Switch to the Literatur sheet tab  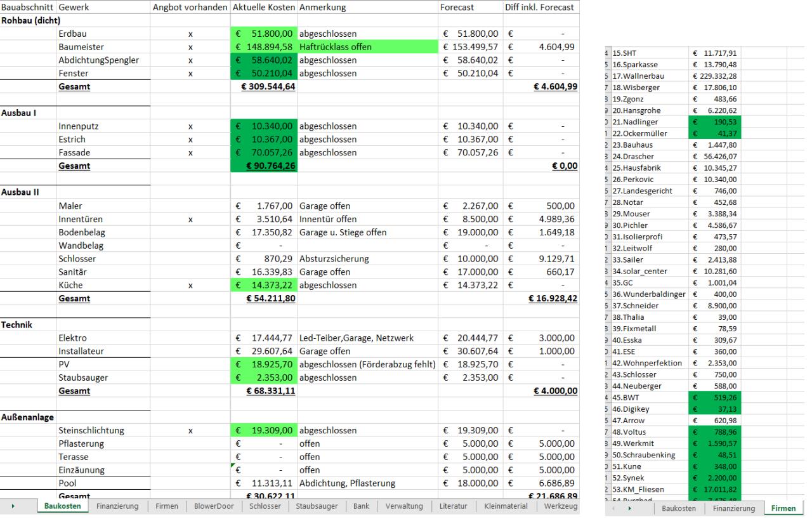454,506
